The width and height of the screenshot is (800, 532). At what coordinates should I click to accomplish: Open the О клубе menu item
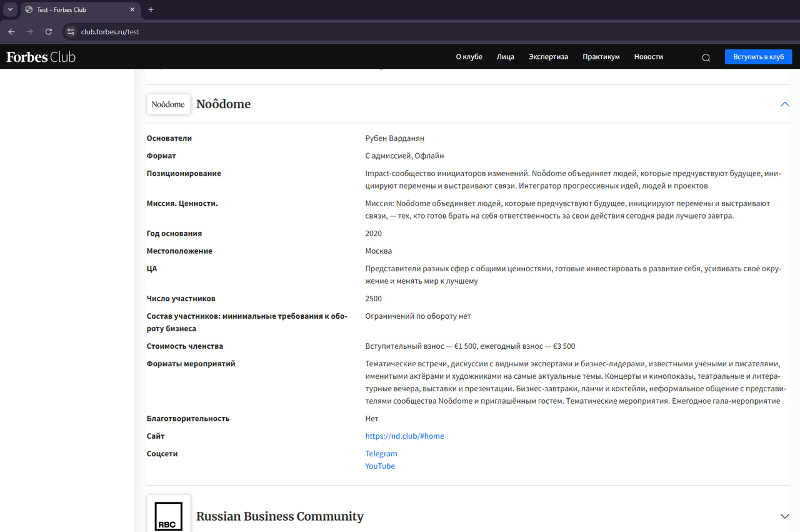tap(469, 57)
